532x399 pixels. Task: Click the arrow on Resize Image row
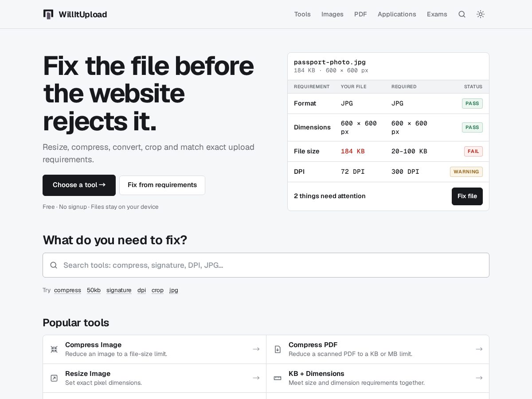click(256, 378)
